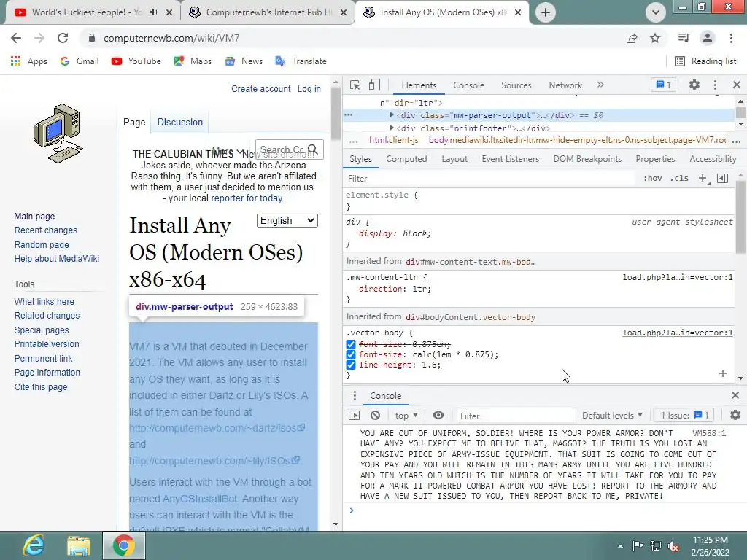The image size is (747, 560).
Task: Open the media control icon
Action: (x=684, y=38)
